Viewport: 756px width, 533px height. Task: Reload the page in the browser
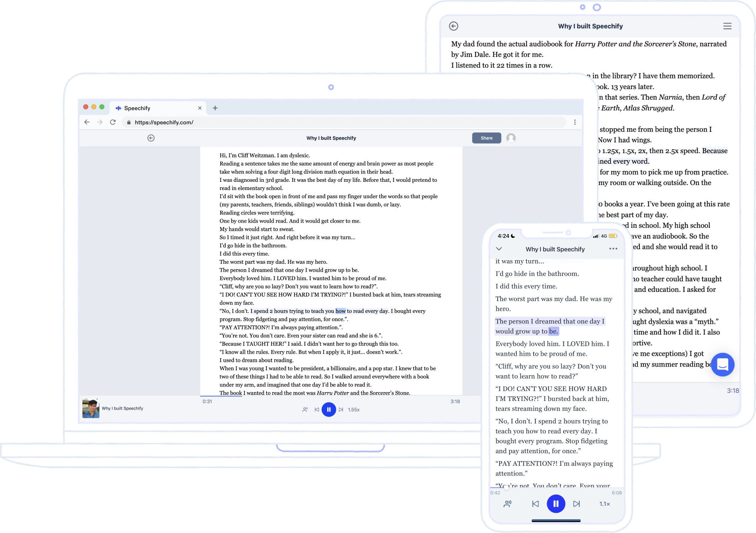pyautogui.click(x=113, y=122)
